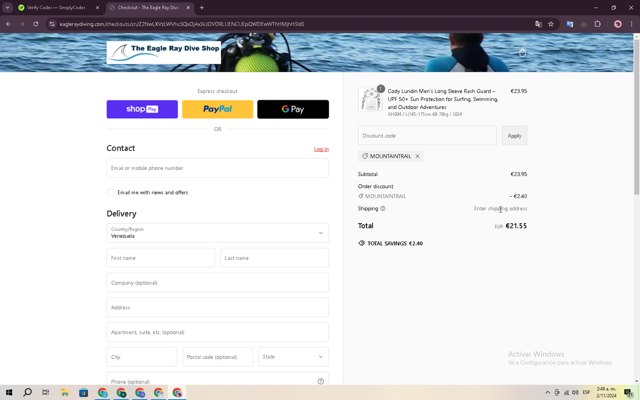The width and height of the screenshot is (640, 400).
Task: Click the Phone (optional) field
Action: tap(218, 379)
